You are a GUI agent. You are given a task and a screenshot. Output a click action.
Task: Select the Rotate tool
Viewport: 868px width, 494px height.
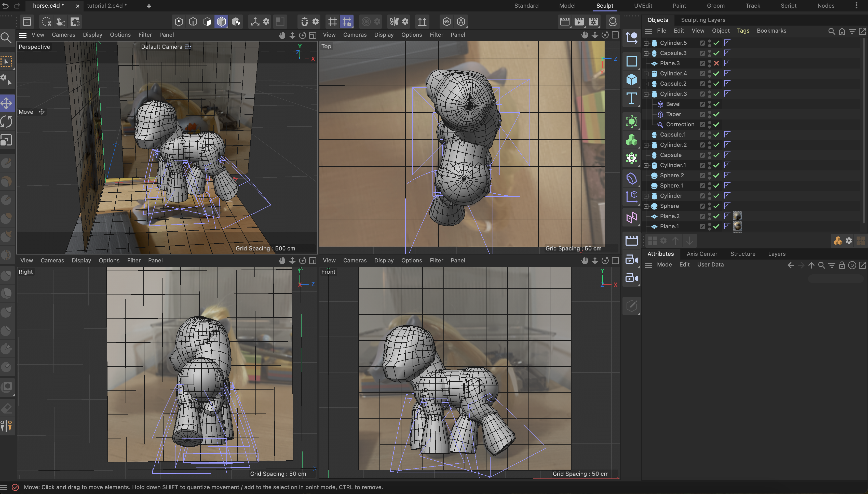pos(7,121)
